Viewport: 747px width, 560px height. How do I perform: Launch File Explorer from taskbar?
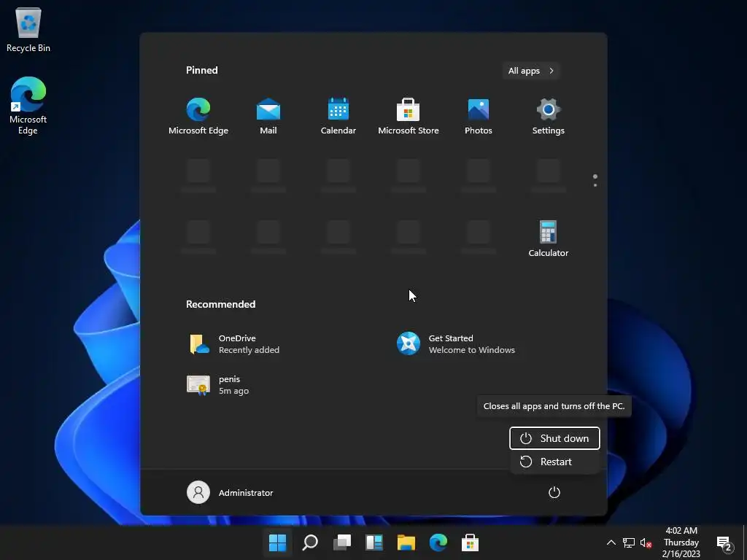point(406,542)
